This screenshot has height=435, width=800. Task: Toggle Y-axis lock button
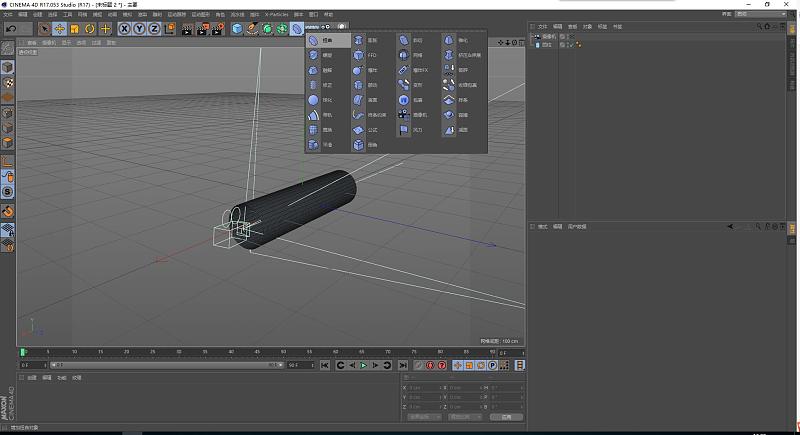point(139,29)
